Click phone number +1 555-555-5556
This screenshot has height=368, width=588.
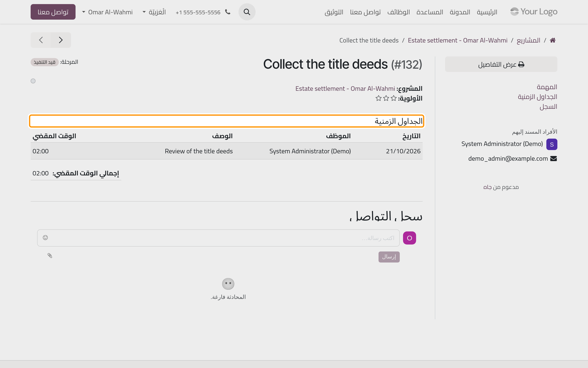pos(198,12)
